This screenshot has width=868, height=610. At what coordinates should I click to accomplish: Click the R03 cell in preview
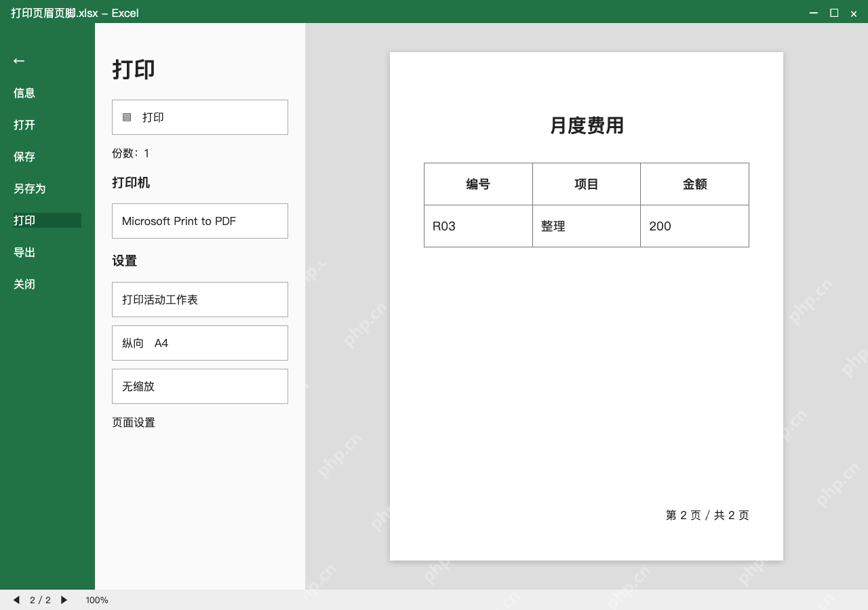(478, 226)
